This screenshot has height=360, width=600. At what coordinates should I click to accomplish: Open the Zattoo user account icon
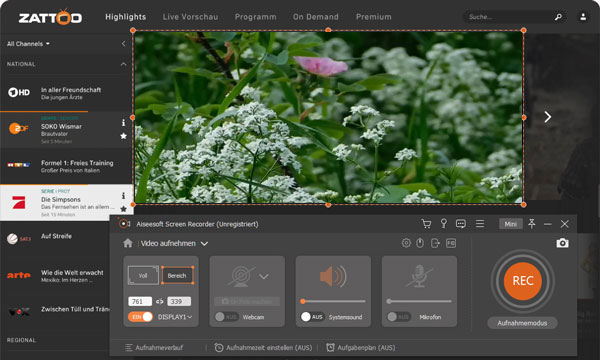(583, 17)
